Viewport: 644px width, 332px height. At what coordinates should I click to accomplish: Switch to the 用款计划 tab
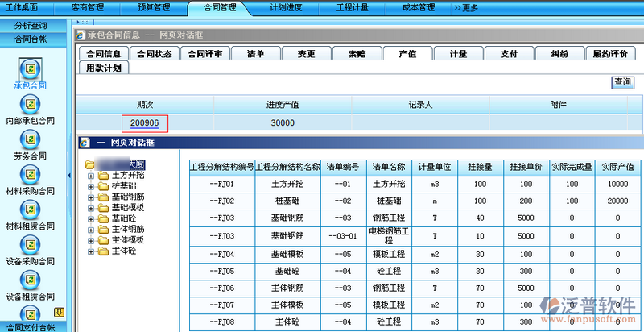coord(104,68)
